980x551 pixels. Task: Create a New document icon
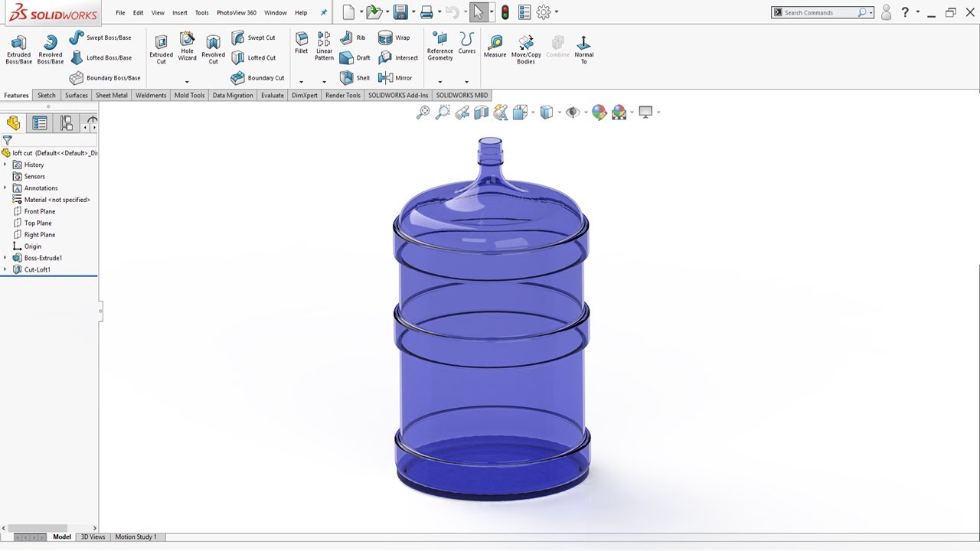(349, 12)
